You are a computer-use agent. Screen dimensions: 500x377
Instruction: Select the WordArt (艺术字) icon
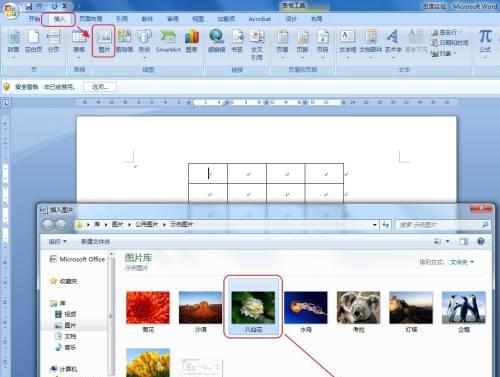[393, 41]
